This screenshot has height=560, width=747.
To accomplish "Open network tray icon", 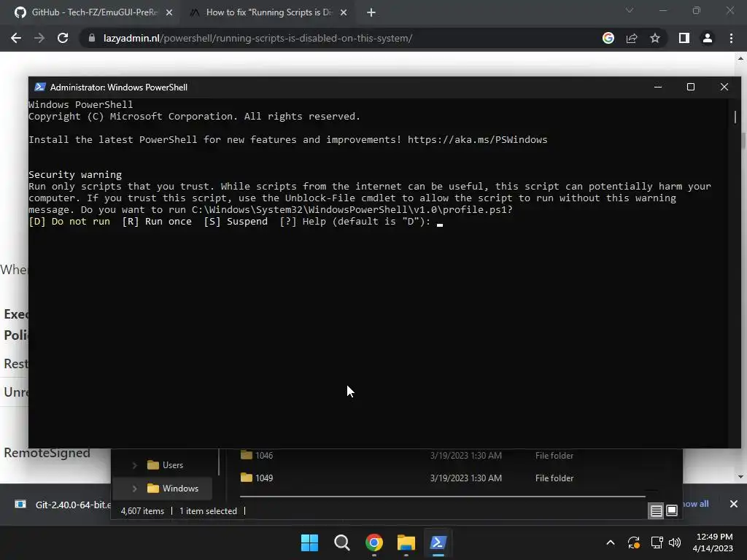I will [657, 542].
